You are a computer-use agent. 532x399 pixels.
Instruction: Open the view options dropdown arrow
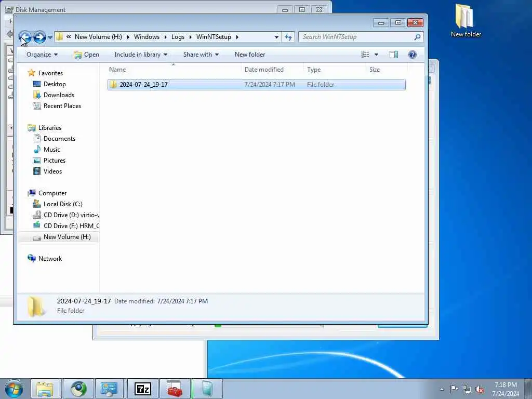click(x=376, y=55)
